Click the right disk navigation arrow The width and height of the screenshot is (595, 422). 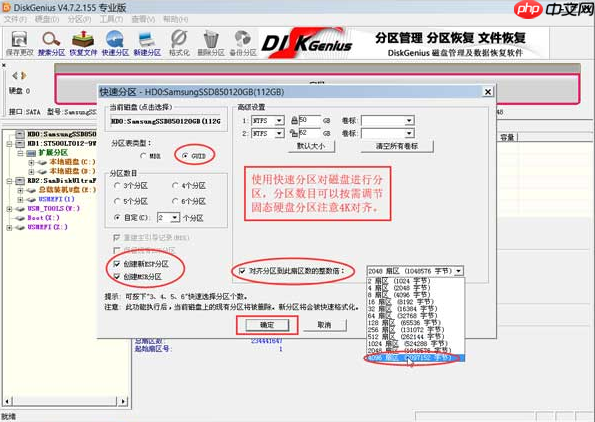[24, 76]
